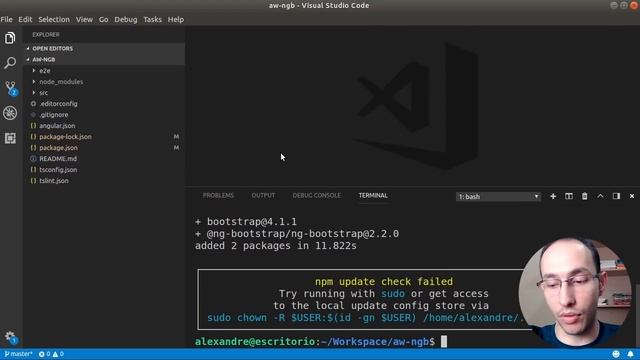Open the Search view icon

point(10,62)
